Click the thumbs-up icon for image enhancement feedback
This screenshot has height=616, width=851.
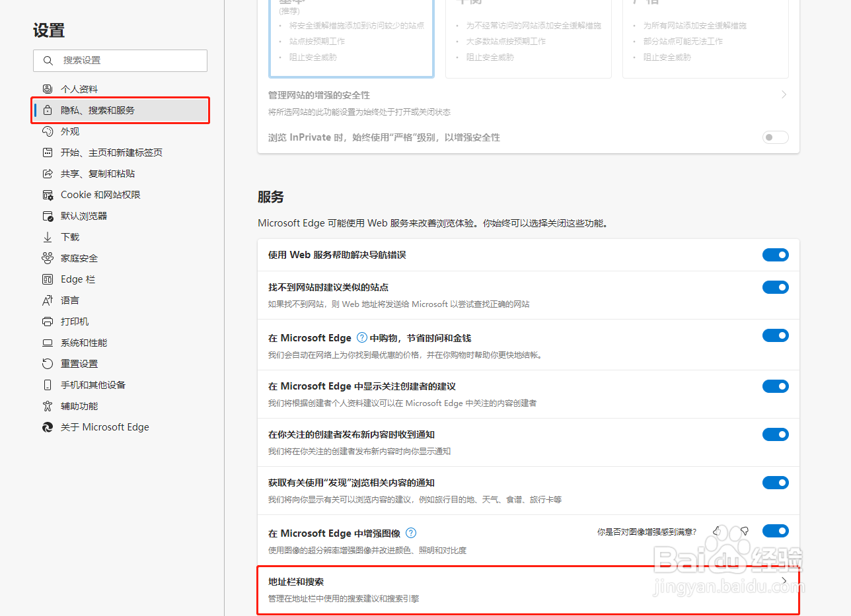(718, 531)
